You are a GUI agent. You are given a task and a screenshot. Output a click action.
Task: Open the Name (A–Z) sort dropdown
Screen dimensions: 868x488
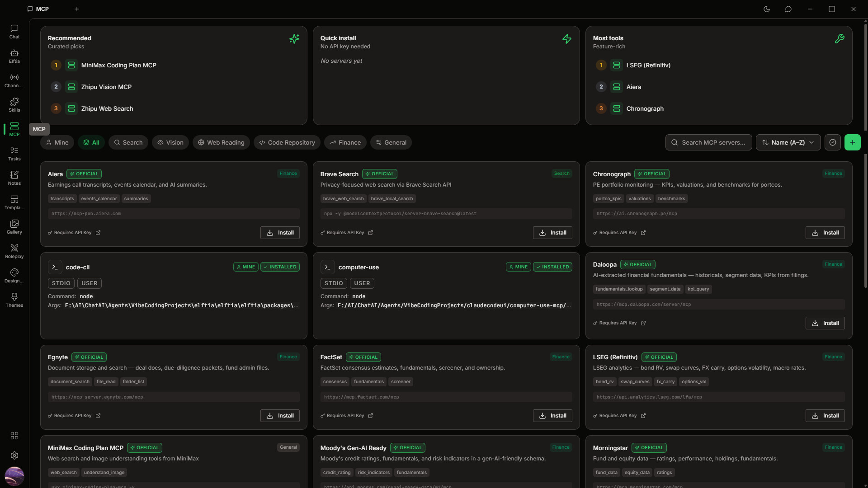788,142
